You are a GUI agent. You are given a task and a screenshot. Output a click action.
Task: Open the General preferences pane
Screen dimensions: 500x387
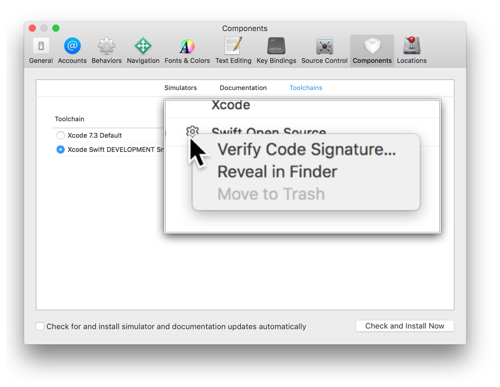click(x=41, y=51)
